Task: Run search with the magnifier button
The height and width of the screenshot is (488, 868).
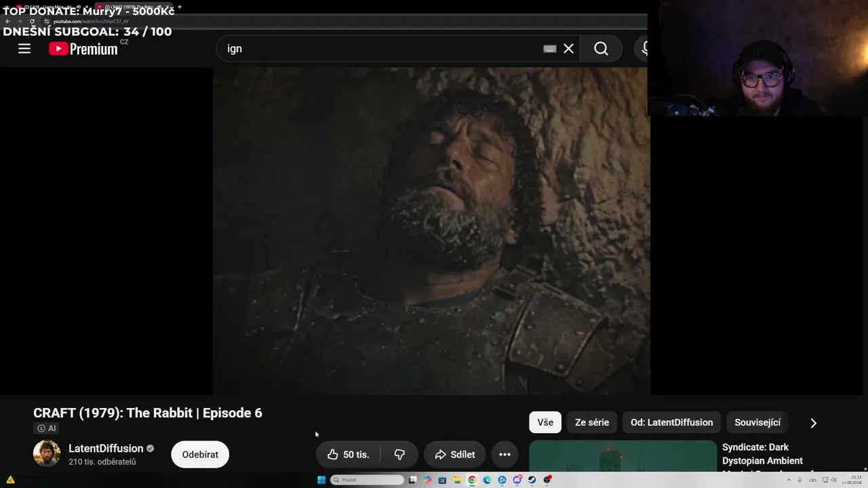Action: 601,49
